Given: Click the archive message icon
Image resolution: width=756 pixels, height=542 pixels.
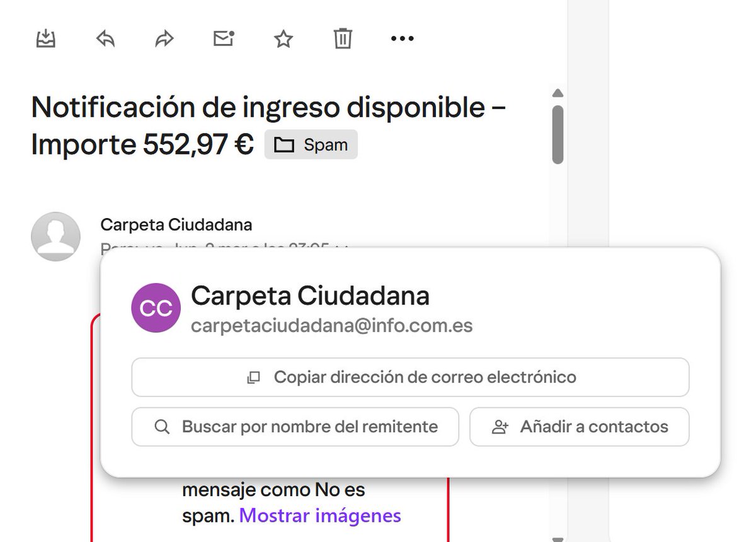Looking at the screenshot, I should click(46, 39).
